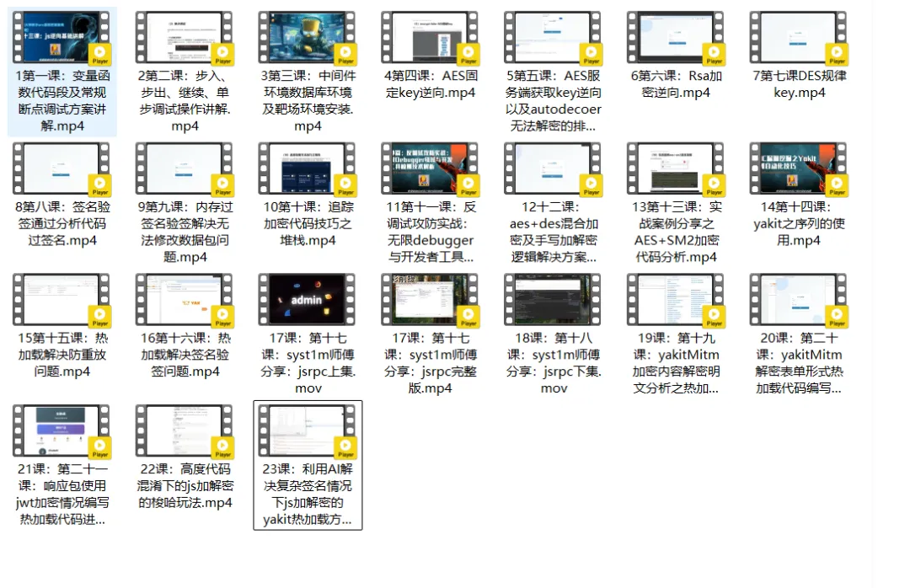Select the jsrpc上集.mov admin thumbnail
Viewport: 910px width, 588px height.
308,301
